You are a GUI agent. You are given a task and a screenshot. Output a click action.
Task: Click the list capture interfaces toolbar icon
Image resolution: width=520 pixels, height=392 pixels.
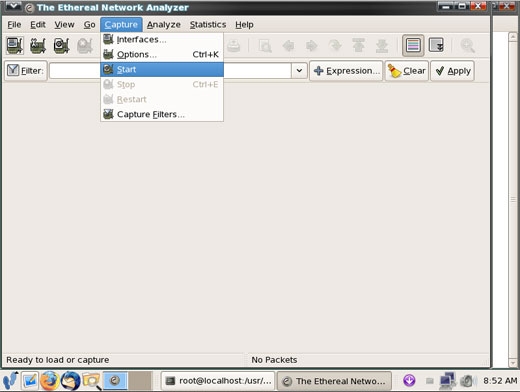(15, 45)
